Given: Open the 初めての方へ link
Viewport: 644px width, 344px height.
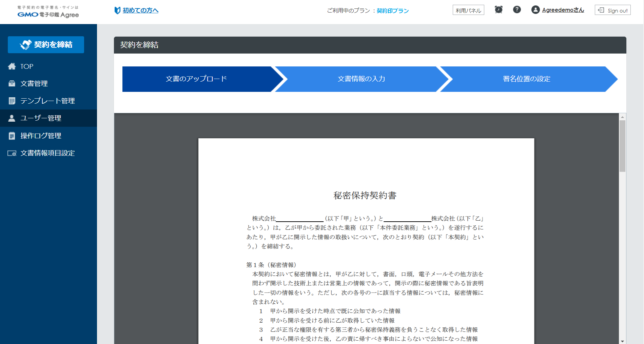Looking at the screenshot, I should coord(140,11).
